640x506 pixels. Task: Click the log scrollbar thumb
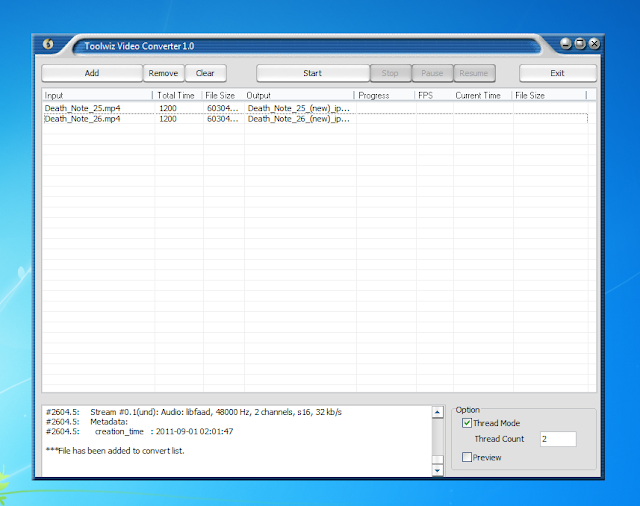point(438,459)
